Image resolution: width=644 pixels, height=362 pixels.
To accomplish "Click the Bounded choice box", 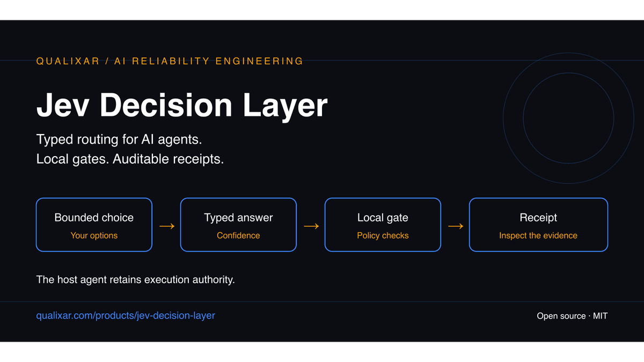I will pos(94,225).
